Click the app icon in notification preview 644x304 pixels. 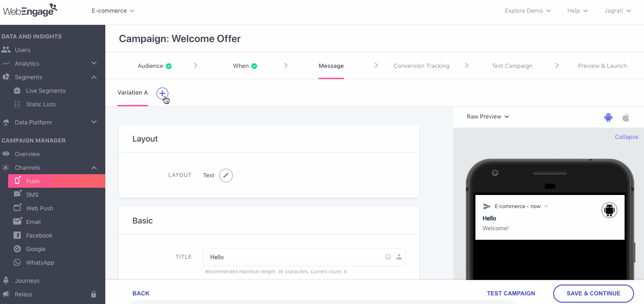[609, 210]
